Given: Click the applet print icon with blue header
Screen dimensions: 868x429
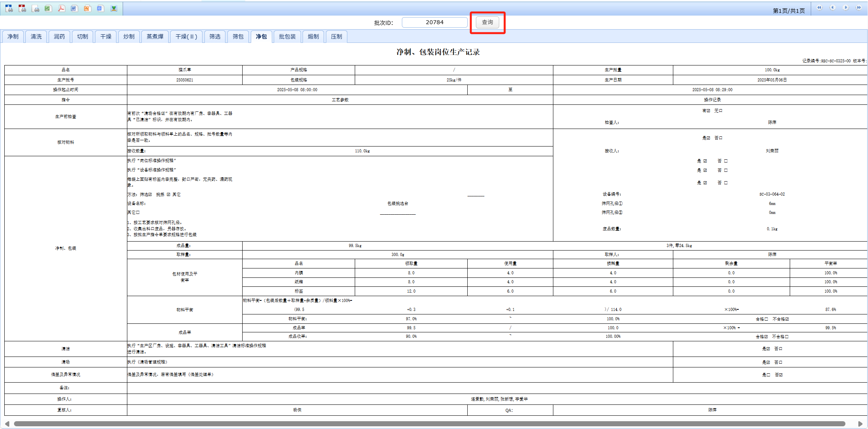Looking at the screenshot, I should (9, 8).
